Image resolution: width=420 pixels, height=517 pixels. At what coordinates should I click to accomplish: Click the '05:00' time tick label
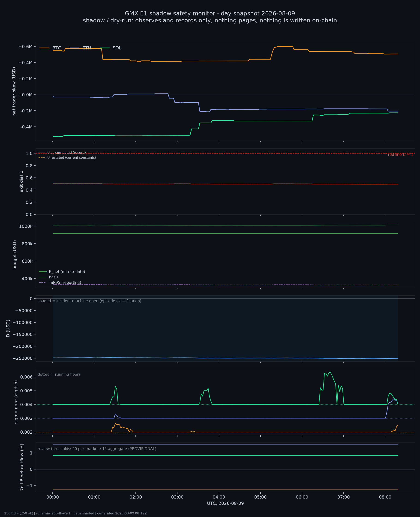[261, 497]
